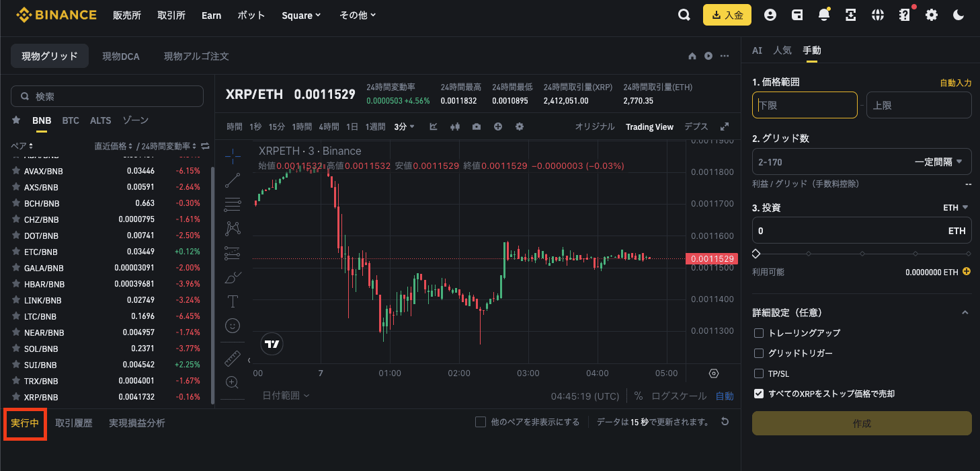980x471 pixels.
Task: Uncheck すべてのXRPをストップ価格で売却
Action: (759, 394)
